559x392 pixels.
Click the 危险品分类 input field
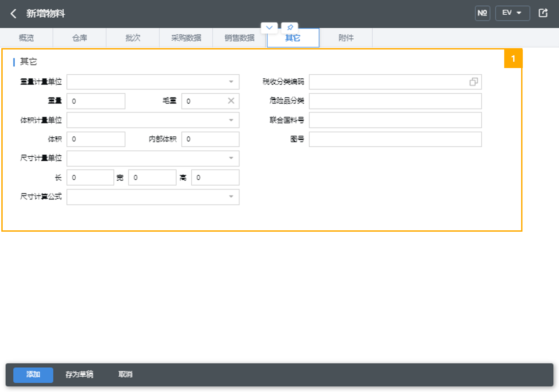click(395, 101)
